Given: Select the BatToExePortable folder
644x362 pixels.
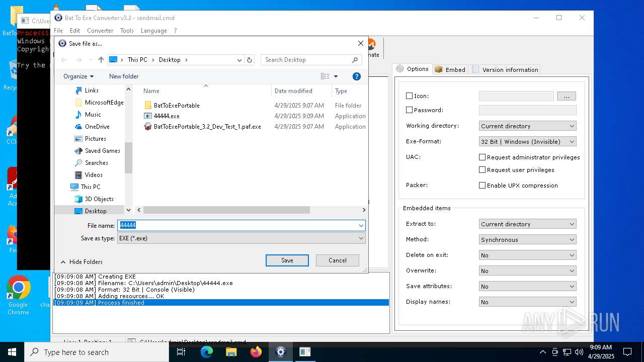Looking at the screenshot, I should click(177, 106).
